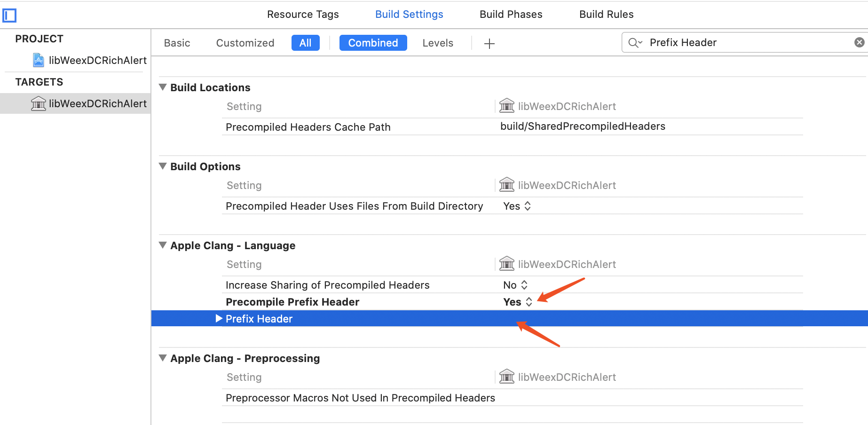The width and height of the screenshot is (868, 425).
Task: Clear the Prefix Header search text
Action: pyautogui.click(x=860, y=42)
